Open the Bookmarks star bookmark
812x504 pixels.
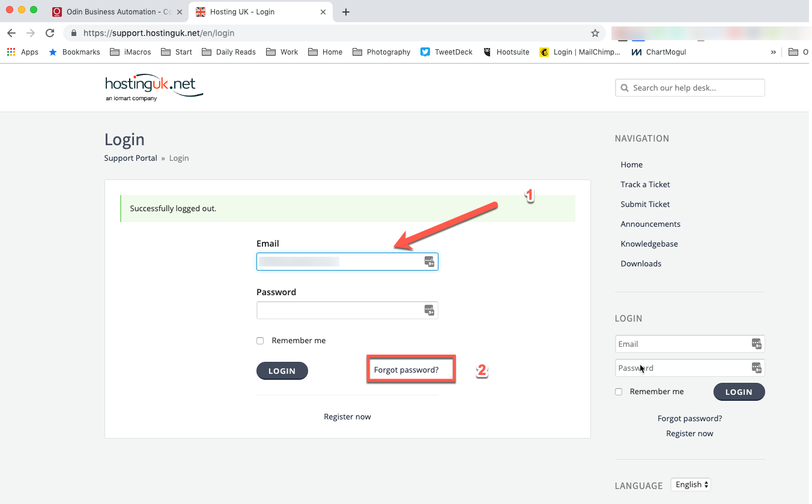(x=74, y=52)
